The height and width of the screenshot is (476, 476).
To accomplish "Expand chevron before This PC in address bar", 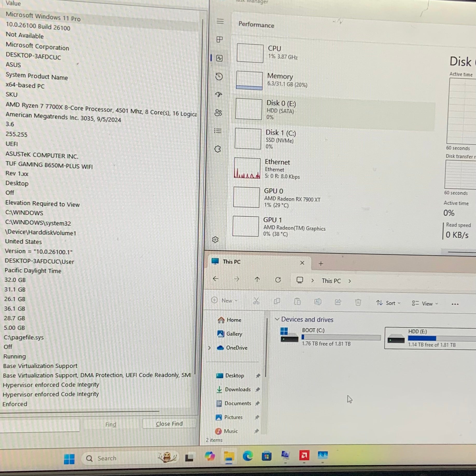I will click(x=312, y=280).
